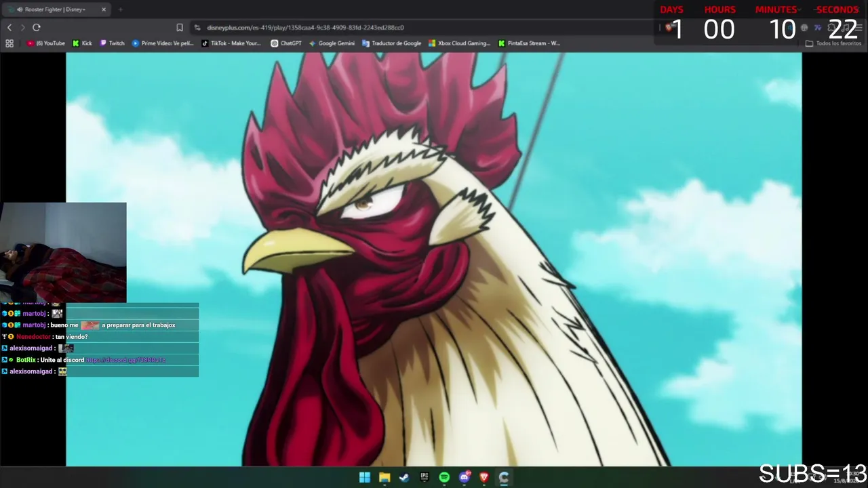Screen dimensions: 868x488
Task: Click the MINUTES value in countdown timer
Action: [x=782, y=30]
